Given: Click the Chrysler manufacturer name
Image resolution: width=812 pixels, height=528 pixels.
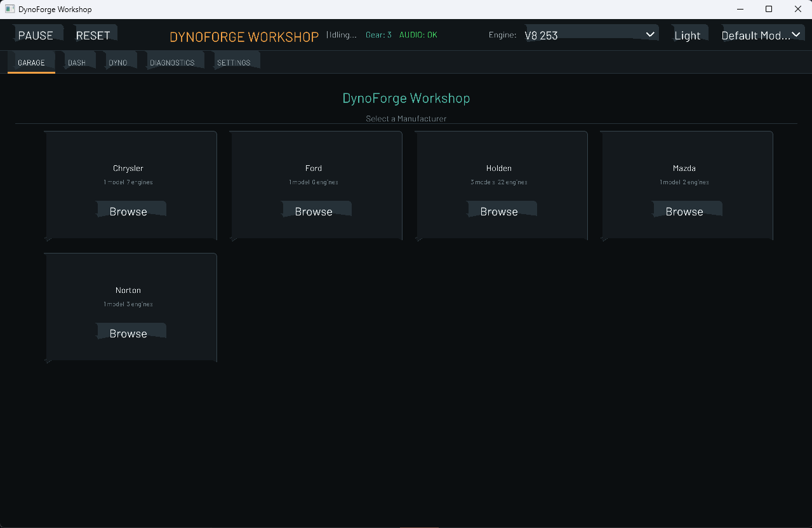Looking at the screenshot, I should click(128, 168).
